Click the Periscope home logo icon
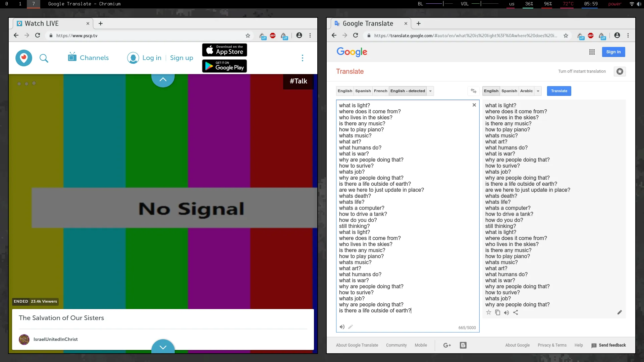644x362 pixels. (24, 58)
